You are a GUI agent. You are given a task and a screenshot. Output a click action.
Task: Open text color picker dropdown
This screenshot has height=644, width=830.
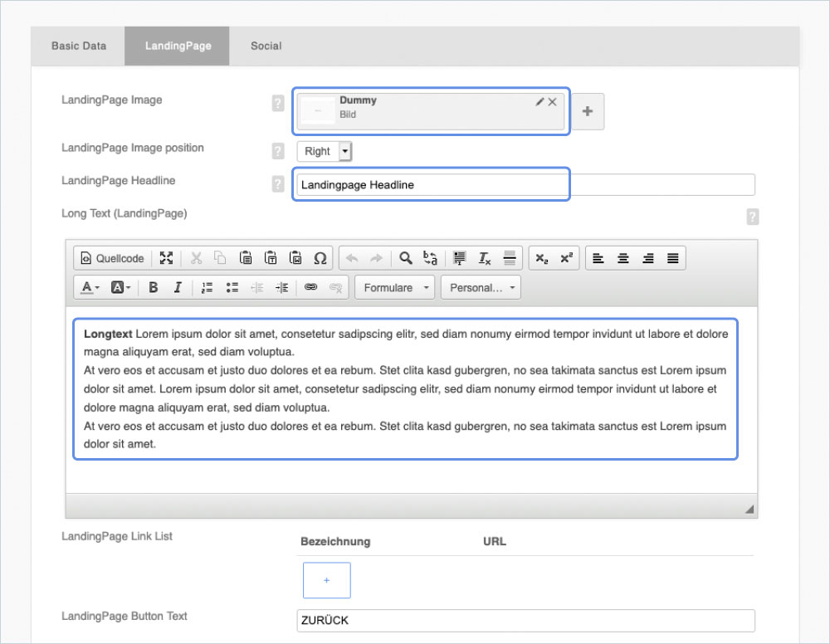point(90,287)
